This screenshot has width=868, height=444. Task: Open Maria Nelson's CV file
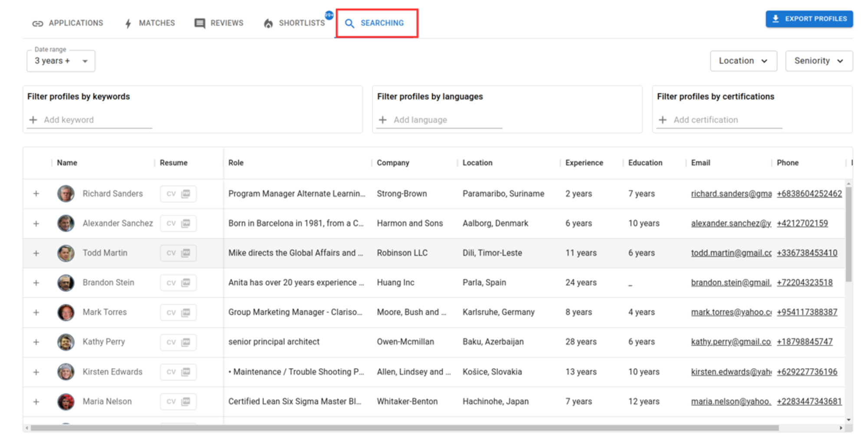(x=178, y=401)
